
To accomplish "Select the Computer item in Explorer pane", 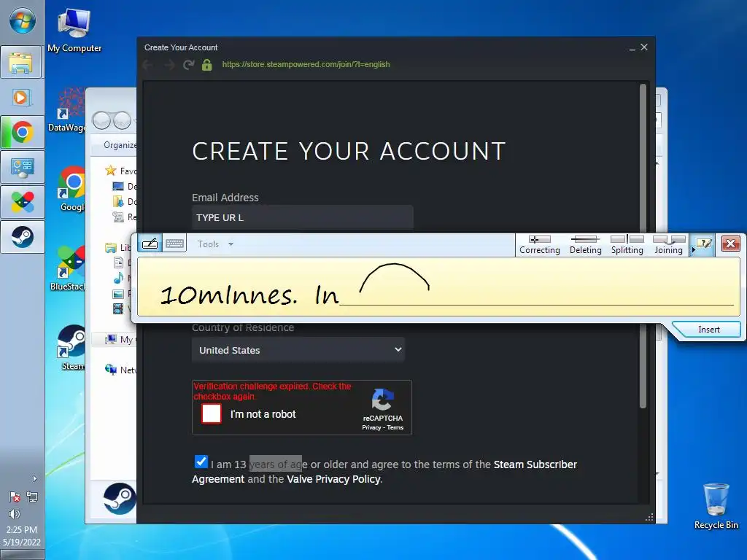I will [121, 339].
